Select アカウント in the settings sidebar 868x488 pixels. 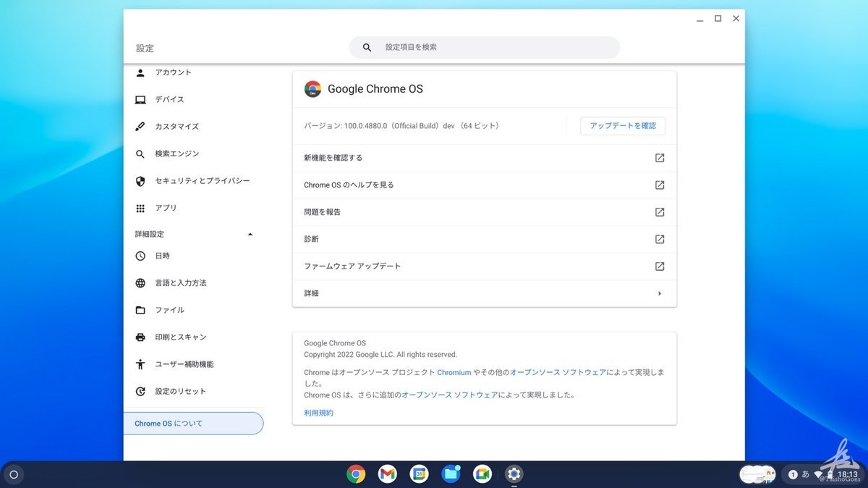(172, 72)
